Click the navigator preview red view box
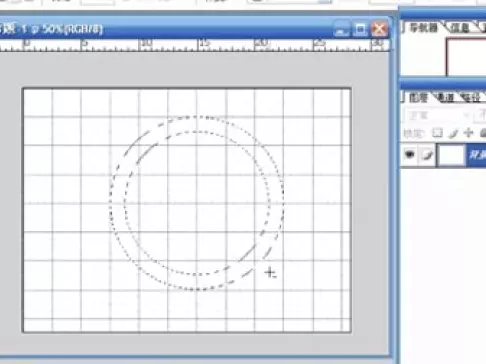This screenshot has height=364, width=486. pyautogui.click(x=466, y=57)
